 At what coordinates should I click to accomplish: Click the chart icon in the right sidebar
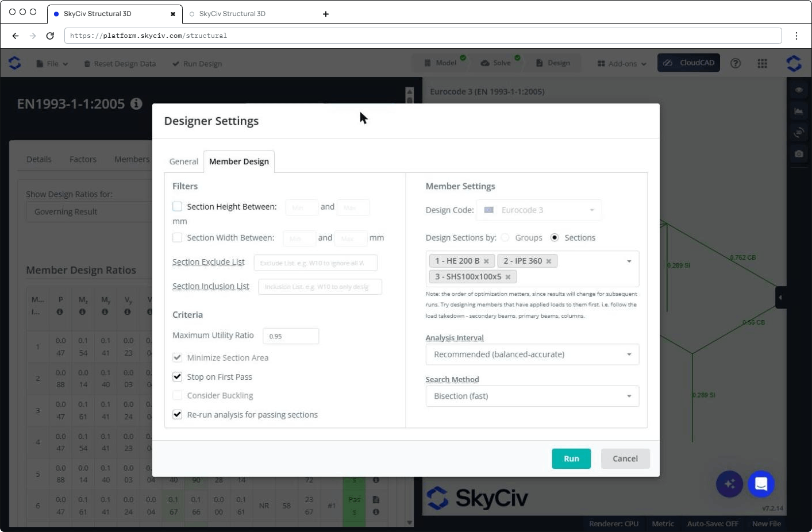pos(799,111)
